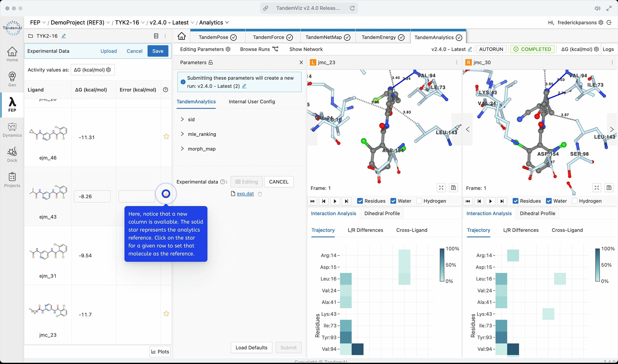Click the ejm_43 error value input field

coord(137,196)
